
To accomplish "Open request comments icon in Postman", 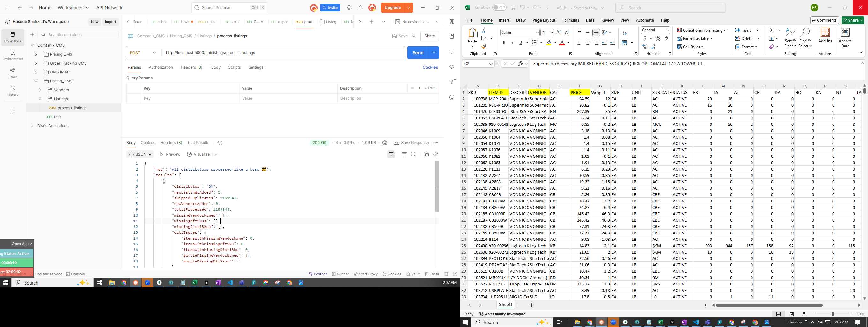I will coord(452,51).
